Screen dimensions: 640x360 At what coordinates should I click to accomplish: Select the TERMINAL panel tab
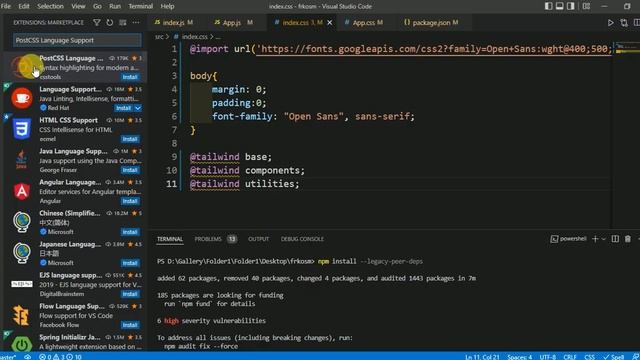click(170, 239)
